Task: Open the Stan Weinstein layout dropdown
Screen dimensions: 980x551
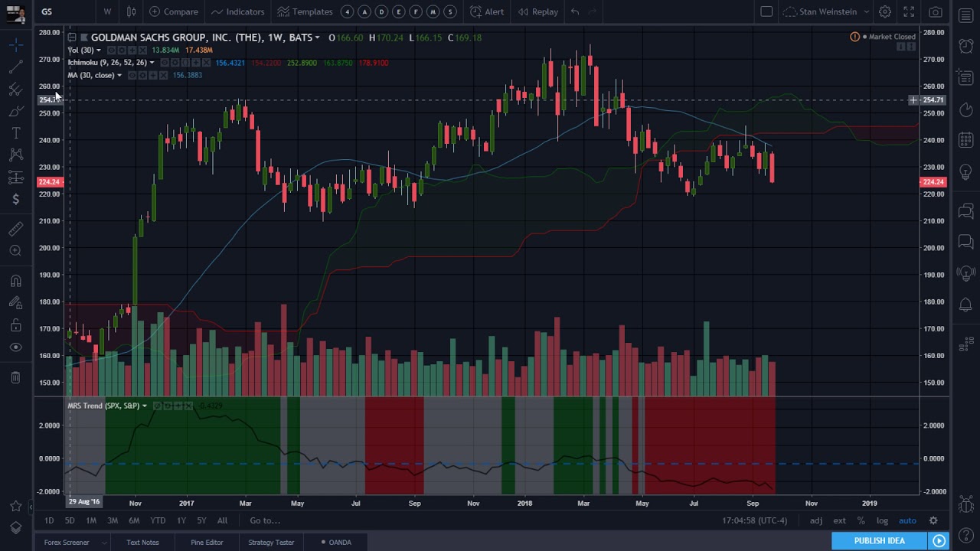Action: (x=826, y=11)
